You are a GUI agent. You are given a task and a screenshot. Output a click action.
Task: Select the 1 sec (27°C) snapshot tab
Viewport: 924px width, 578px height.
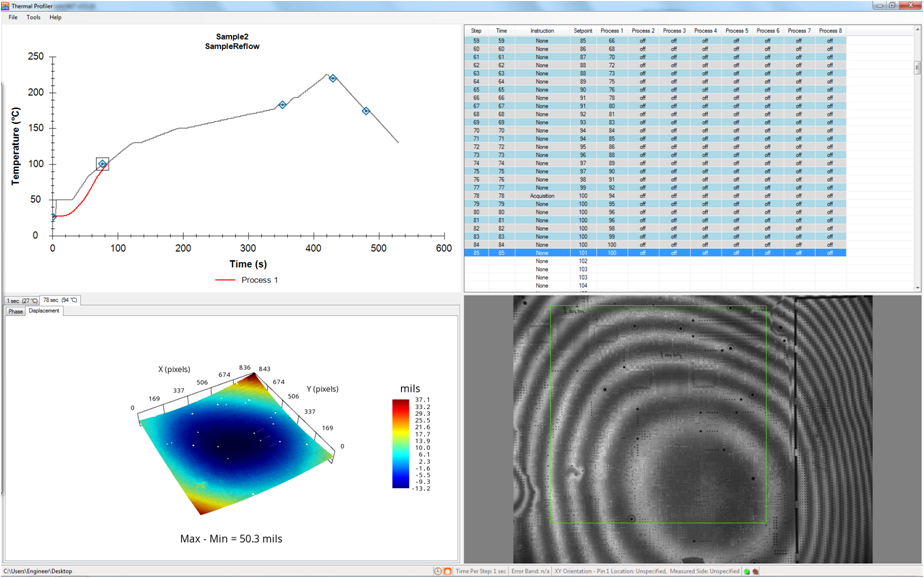(x=22, y=299)
